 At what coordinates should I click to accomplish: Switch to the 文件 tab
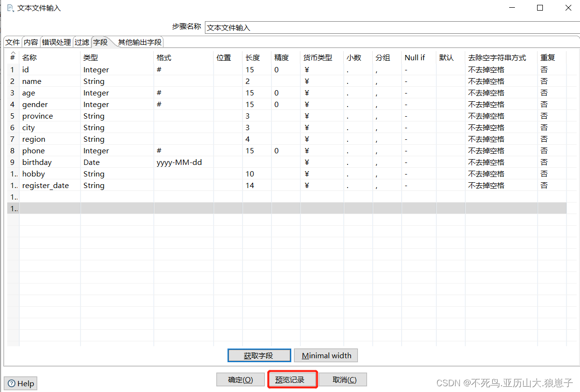click(x=13, y=42)
